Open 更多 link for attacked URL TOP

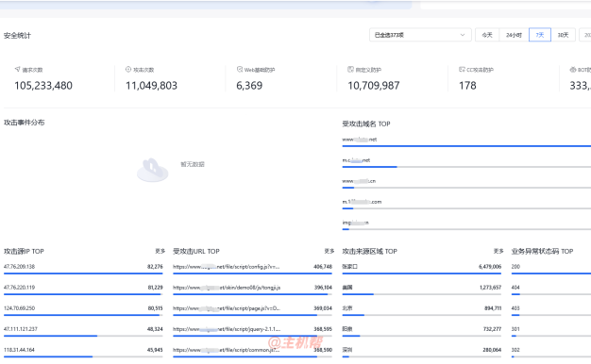pos(329,251)
